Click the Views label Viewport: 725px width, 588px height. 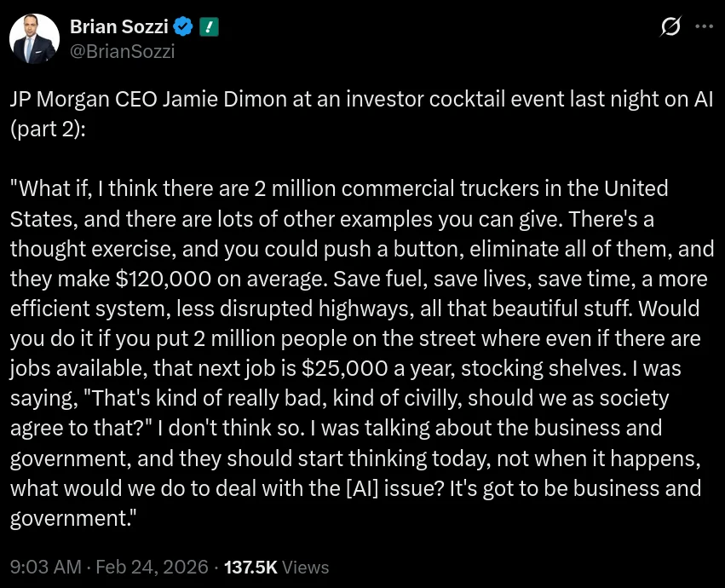pyautogui.click(x=305, y=567)
